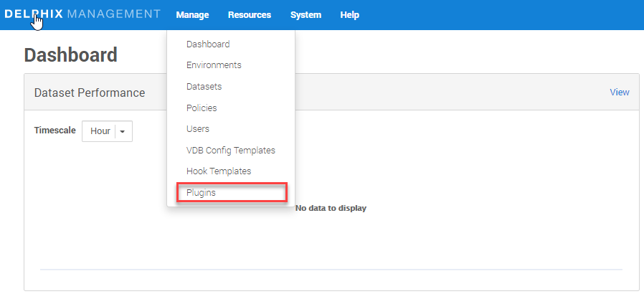Select Hook Templates in the dropdown
The image size is (644, 294).
(x=219, y=171)
